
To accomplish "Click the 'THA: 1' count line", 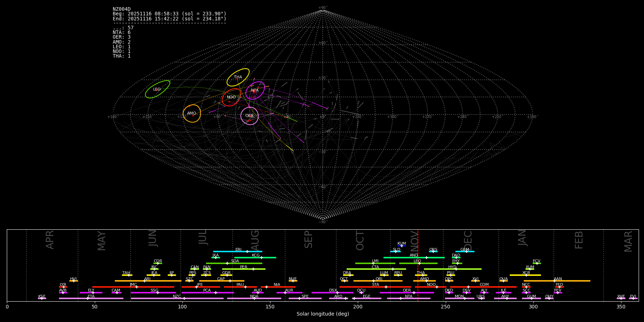I will 122,56.
